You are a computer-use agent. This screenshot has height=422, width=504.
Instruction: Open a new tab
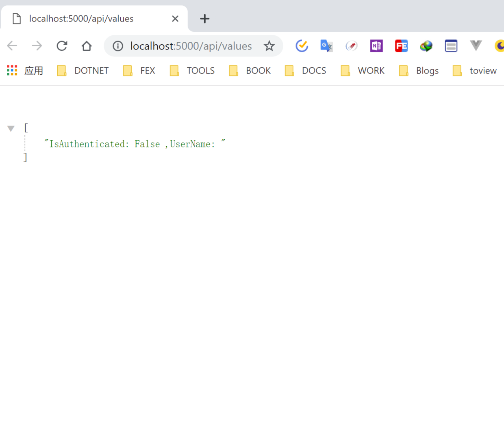pos(205,19)
